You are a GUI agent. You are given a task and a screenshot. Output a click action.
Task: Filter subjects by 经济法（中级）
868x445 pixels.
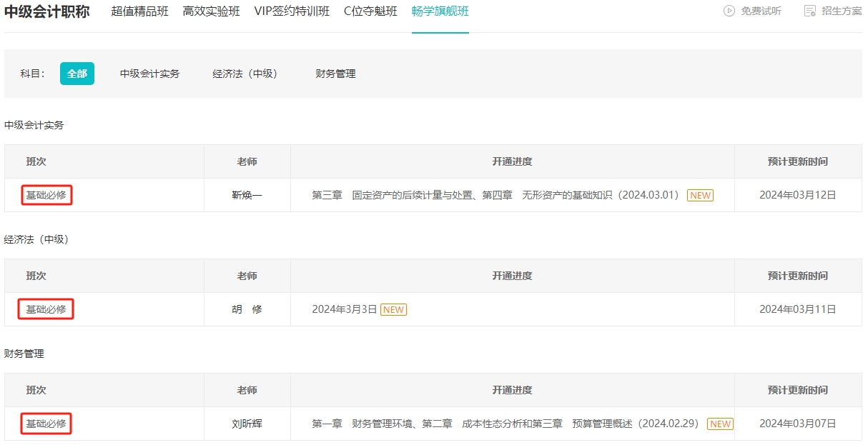[x=245, y=74]
